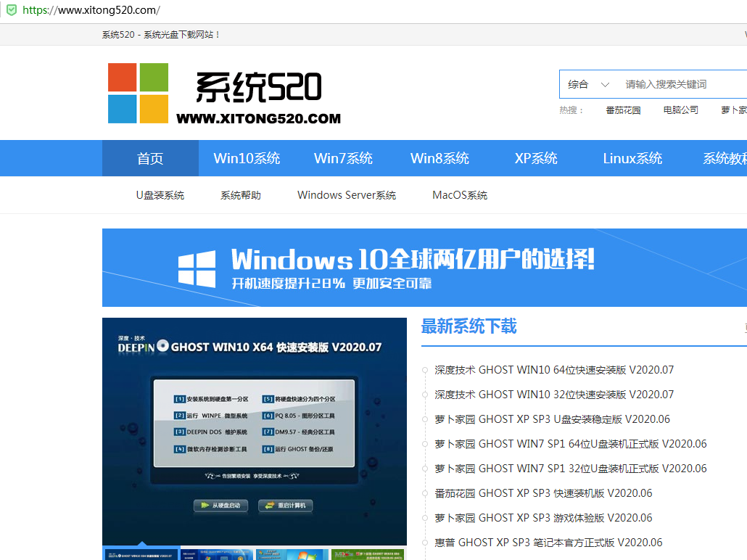Image resolution: width=747 pixels, height=560 pixels.
Task: Open the U盘装系统 menu item
Action: [x=160, y=194]
